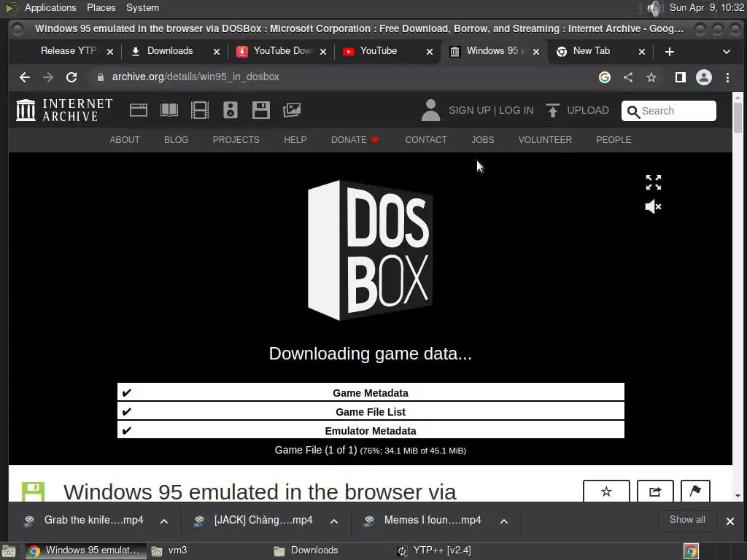The width and height of the screenshot is (747, 560).
Task: Open the tab search dropdown
Action: 726,52
